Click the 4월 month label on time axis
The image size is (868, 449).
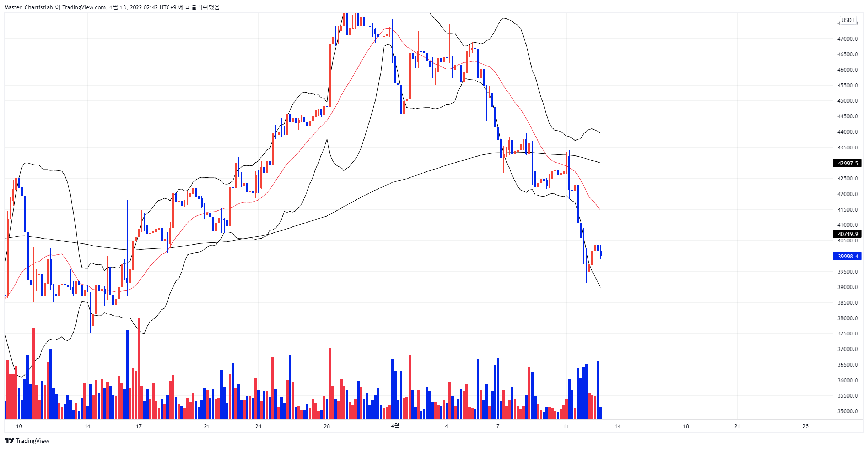tap(395, 426)
